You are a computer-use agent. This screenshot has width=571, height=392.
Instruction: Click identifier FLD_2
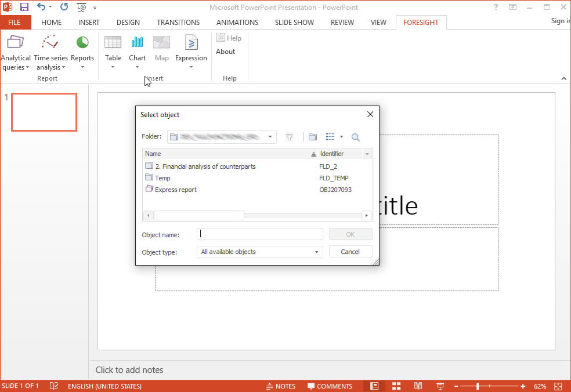328,166
